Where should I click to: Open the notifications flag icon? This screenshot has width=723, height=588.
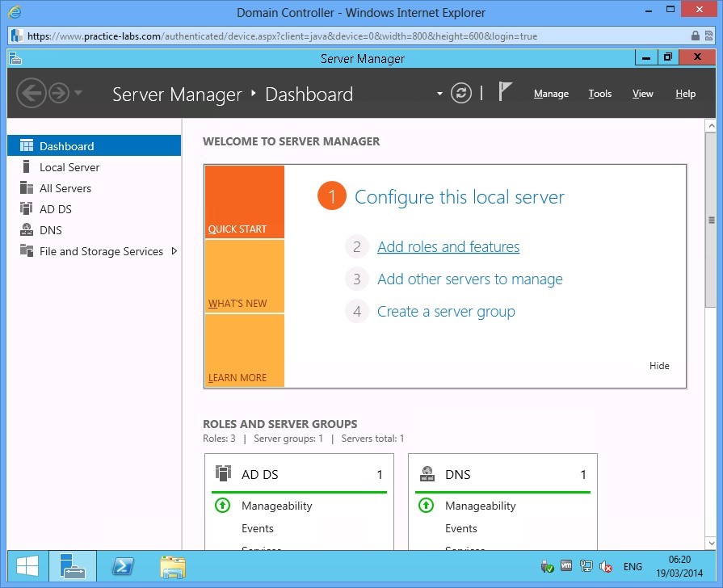tap(505, 92)
